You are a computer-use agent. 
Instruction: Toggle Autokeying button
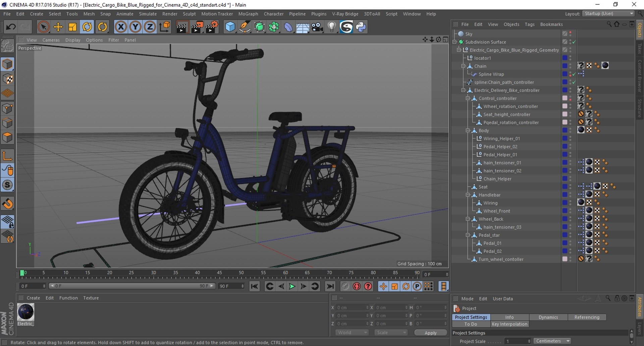(357, 286)
